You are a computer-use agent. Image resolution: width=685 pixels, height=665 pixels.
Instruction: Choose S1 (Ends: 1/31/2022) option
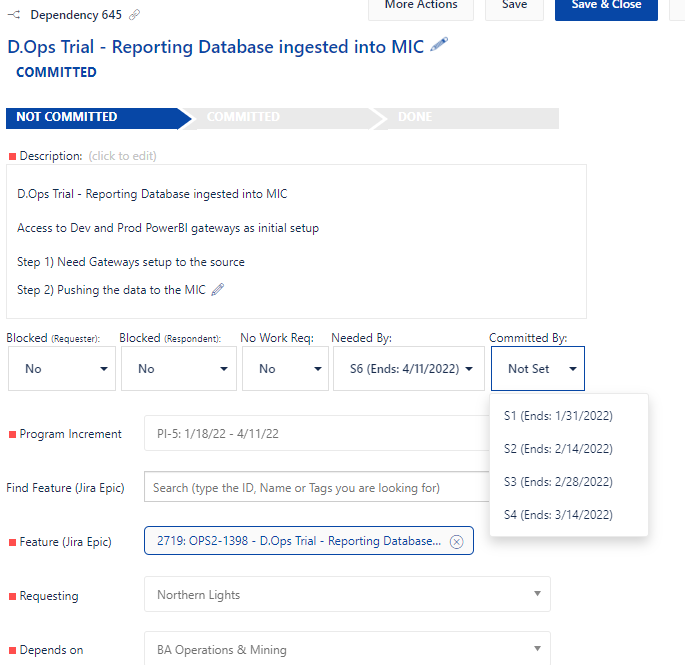point(558,416)
